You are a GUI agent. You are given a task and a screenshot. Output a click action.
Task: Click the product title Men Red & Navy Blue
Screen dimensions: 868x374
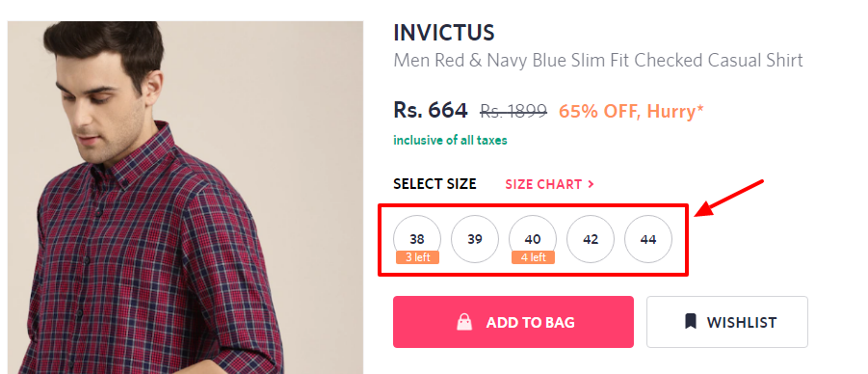click(x=598, y=60)
